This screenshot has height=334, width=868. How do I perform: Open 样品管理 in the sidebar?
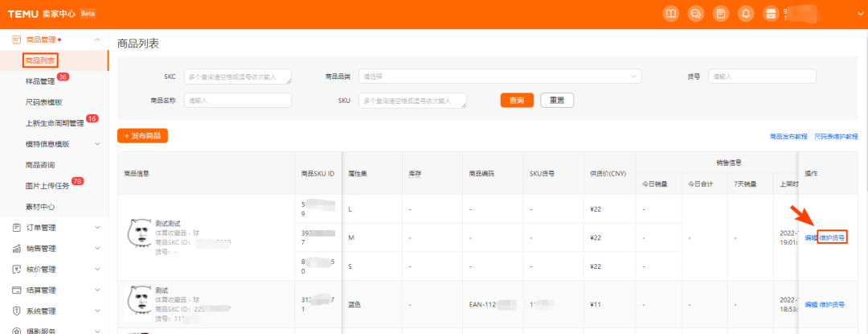(40, 81)
